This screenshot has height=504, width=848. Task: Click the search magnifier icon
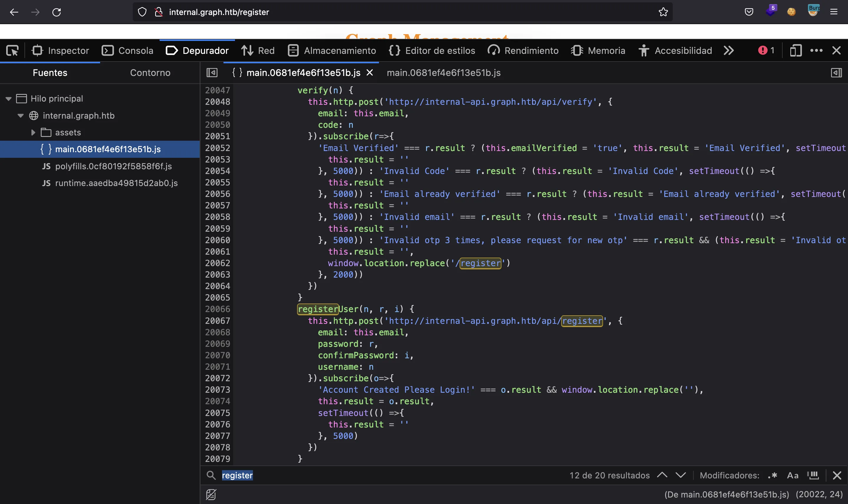click(x=211, y=475)
